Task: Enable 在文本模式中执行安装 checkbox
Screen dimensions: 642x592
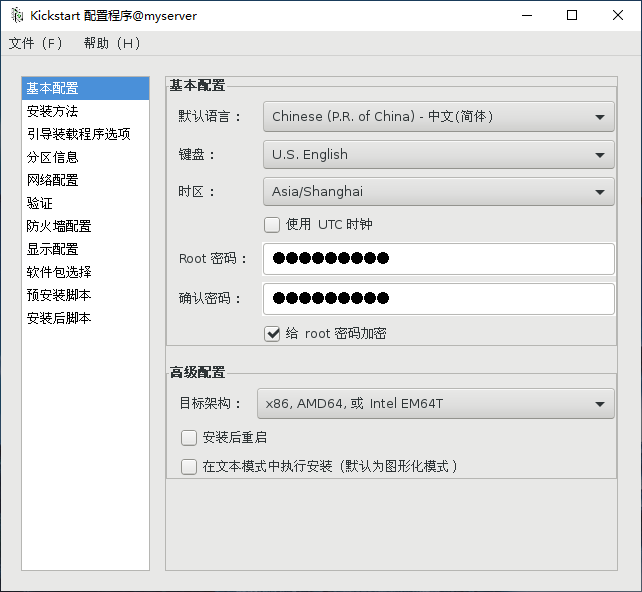Action: pos(189,467)
